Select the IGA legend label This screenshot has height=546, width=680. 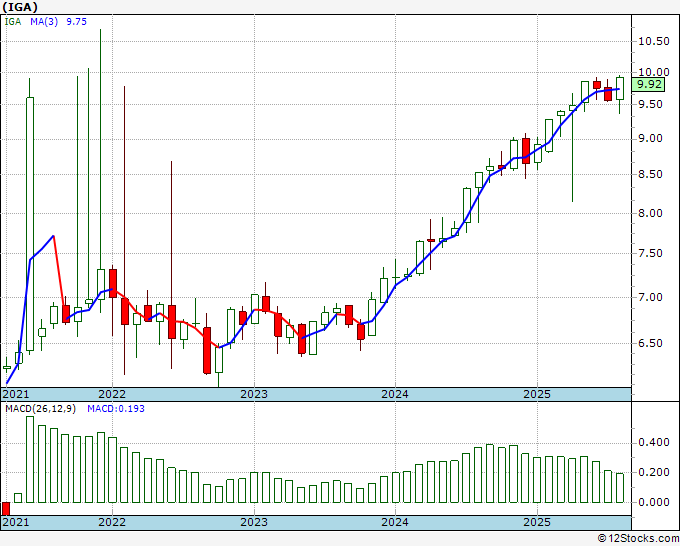click(x=13, y=22)
